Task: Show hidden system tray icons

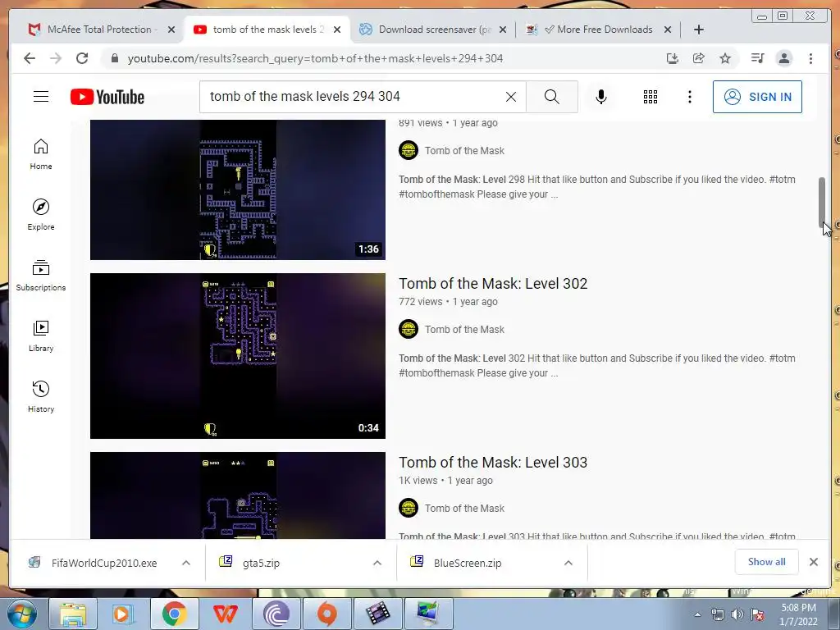Action: [697, 614]
